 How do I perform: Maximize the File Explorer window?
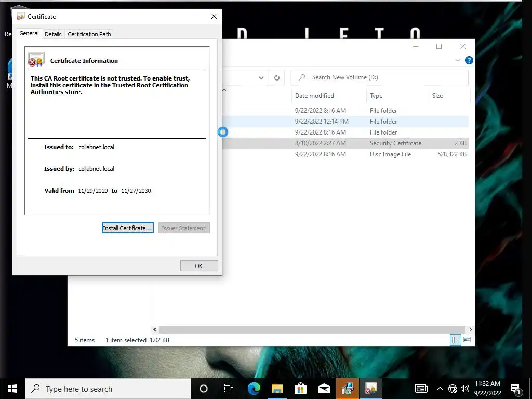[439, 46]
